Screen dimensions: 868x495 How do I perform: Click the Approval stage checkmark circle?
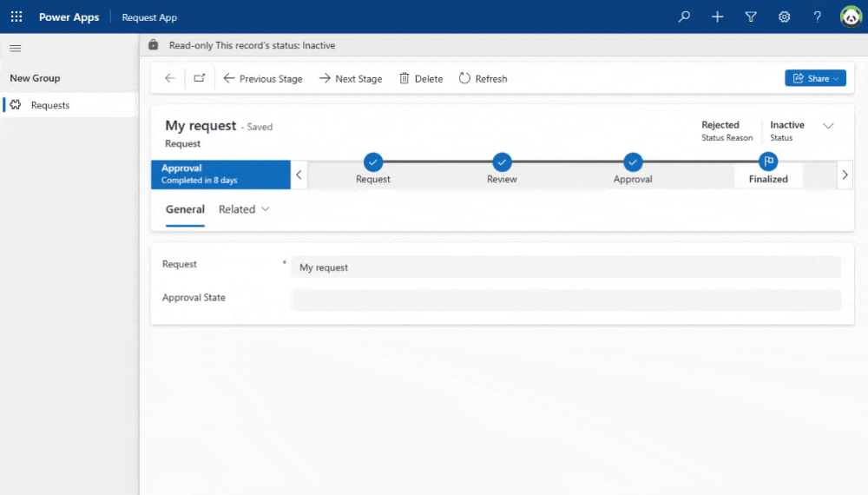coord(633,162)
